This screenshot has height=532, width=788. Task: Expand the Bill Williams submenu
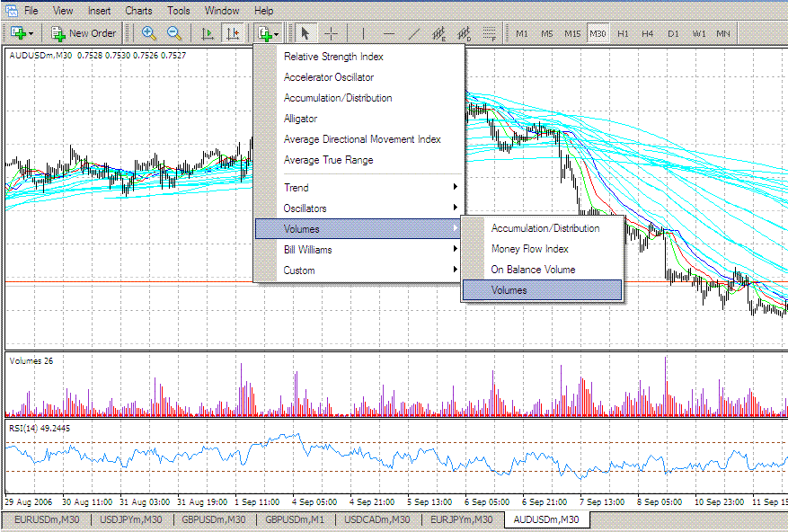(x=359, y=250)
